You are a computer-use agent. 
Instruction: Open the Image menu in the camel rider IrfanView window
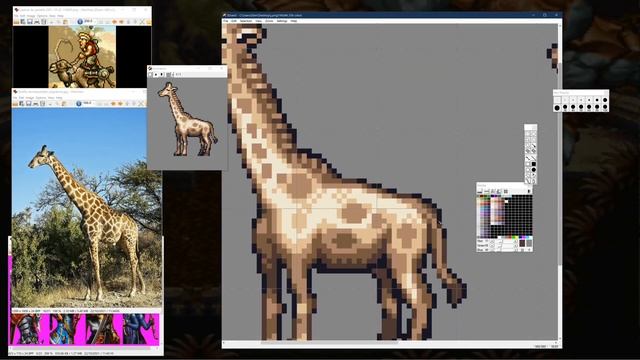pyautogui.click(x=31, y=16)
